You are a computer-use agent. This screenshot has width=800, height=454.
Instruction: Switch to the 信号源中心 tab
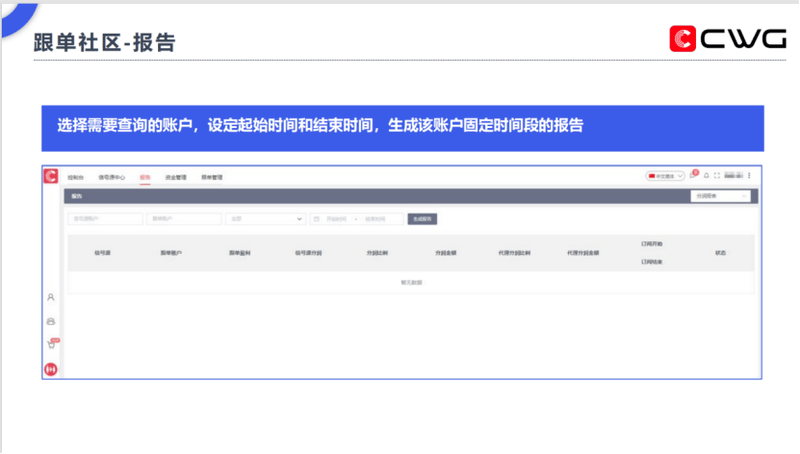111,178
